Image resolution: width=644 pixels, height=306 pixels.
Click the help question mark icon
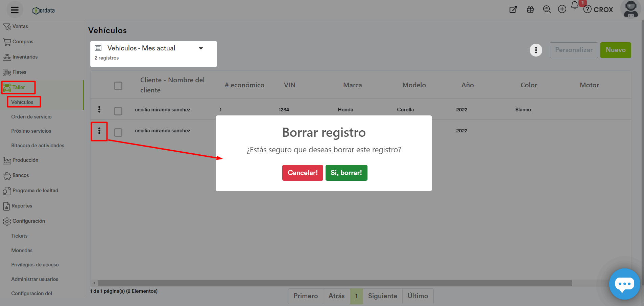pyautogui.click(x=588, y=9)
